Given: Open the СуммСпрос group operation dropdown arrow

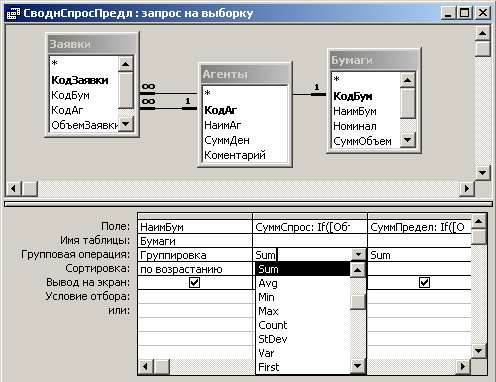Looking at the screenshot, I should coord(358,255).
